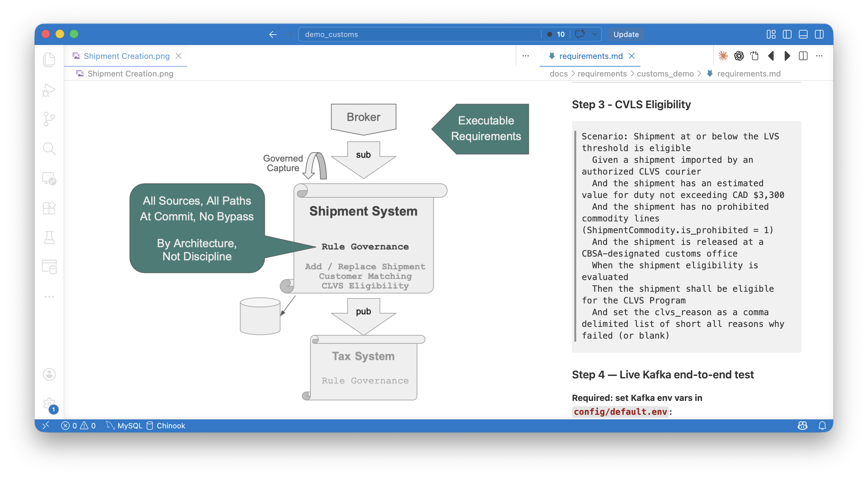Image resolution: width=868 pixels, height=478 pixels.
Task: Open the Accounts menu
Action: click(x=49, y=374)
